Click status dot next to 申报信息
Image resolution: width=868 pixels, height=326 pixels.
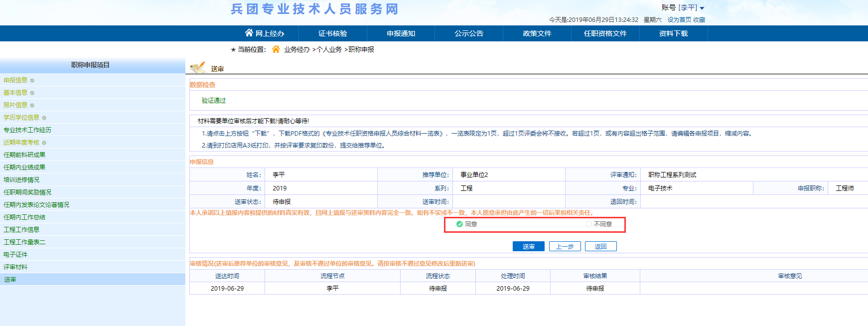click(x=32, y=80)
